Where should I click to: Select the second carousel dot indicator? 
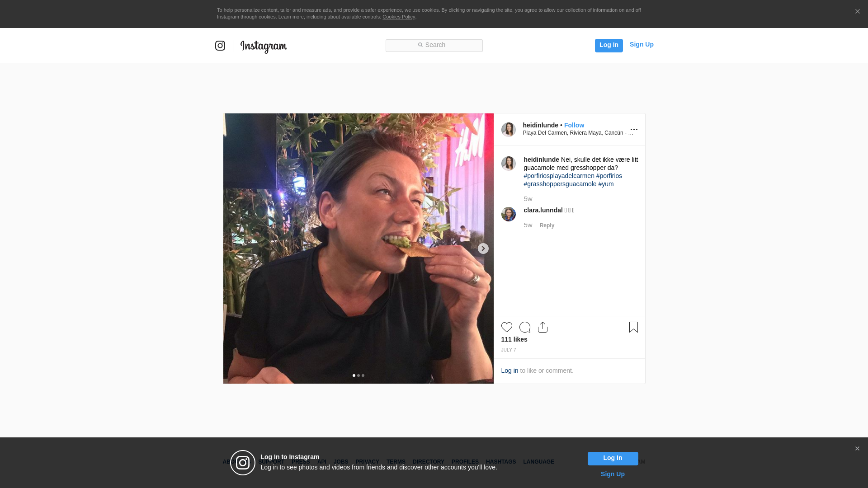point(359,375)
